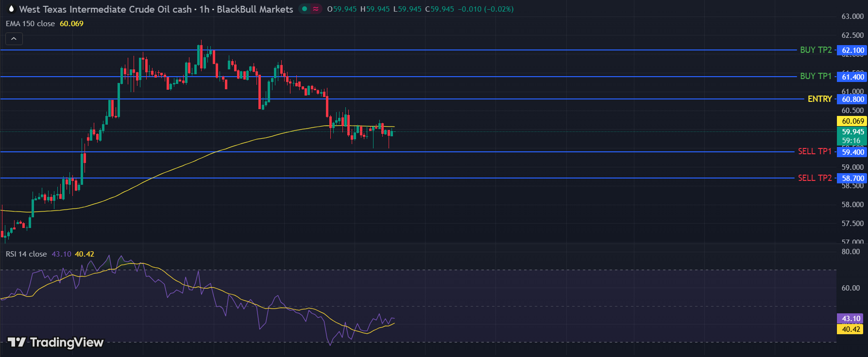
Task: Collapse the indicator legend with the chevron
Action: point(14,39)
